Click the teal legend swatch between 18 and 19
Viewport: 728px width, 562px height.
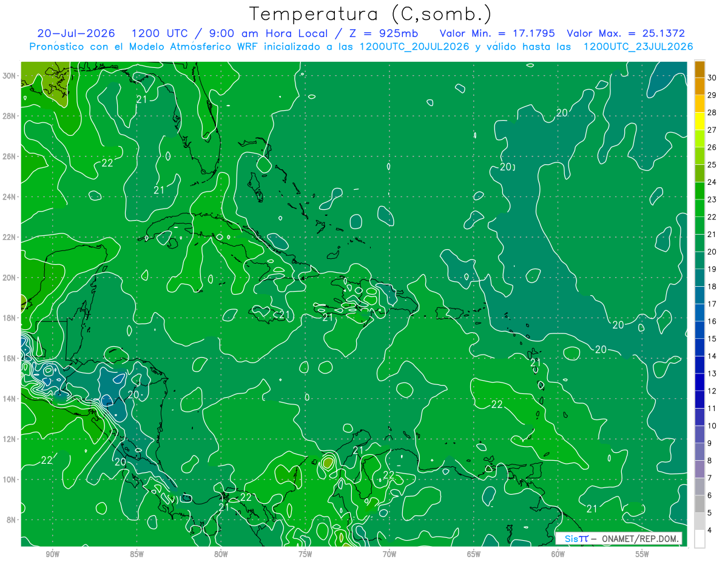pyautogui.click(x=699, y=278)
